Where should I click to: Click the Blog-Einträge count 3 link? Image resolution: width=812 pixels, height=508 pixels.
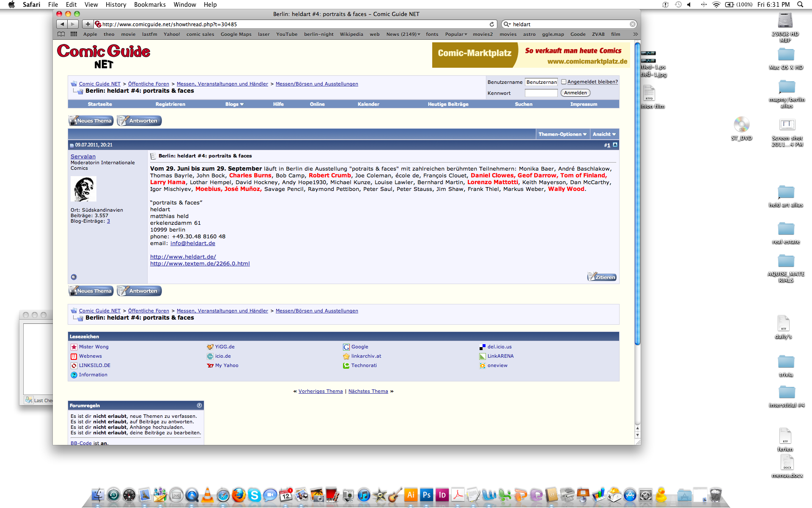click(108, 221)
